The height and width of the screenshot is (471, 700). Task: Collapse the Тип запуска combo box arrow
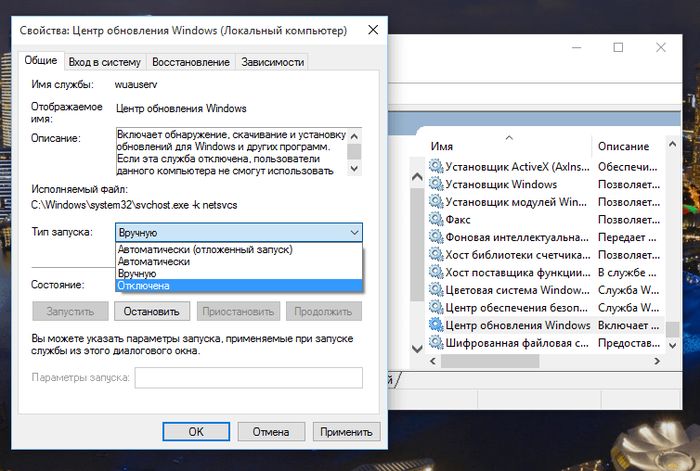tap(354, 232)
